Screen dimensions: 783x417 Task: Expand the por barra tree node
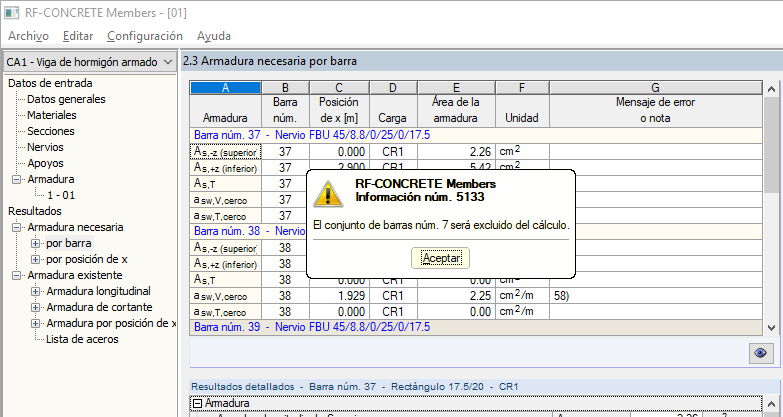(x=35, y=243)
